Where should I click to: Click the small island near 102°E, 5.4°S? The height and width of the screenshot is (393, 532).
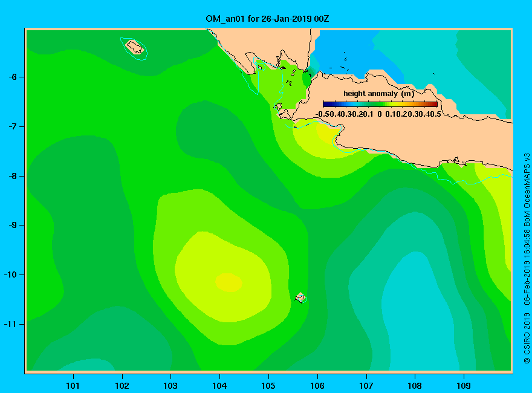[135, 47]
